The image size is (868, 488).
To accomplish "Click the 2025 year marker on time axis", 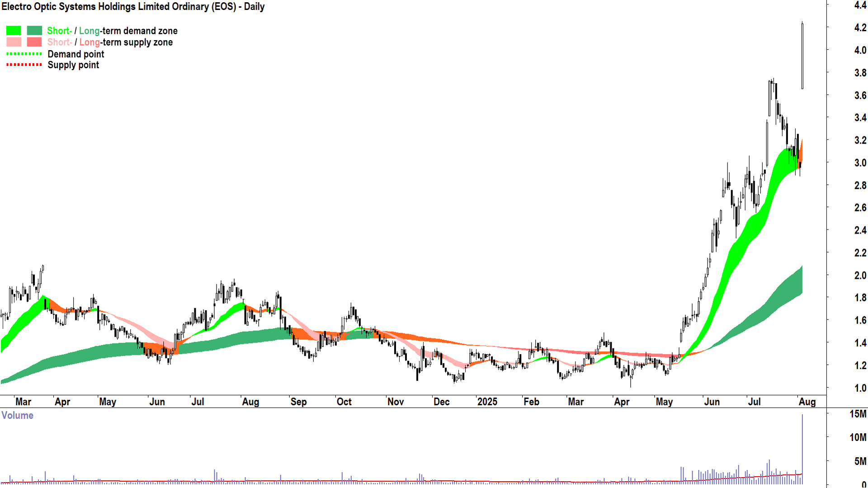I will [487, 402].
